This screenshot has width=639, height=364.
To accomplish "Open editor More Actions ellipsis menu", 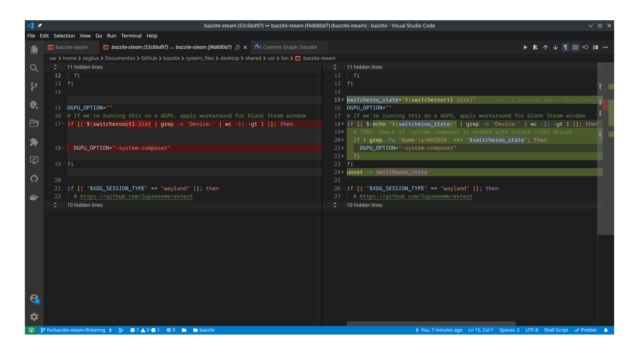I will point(605,47).
